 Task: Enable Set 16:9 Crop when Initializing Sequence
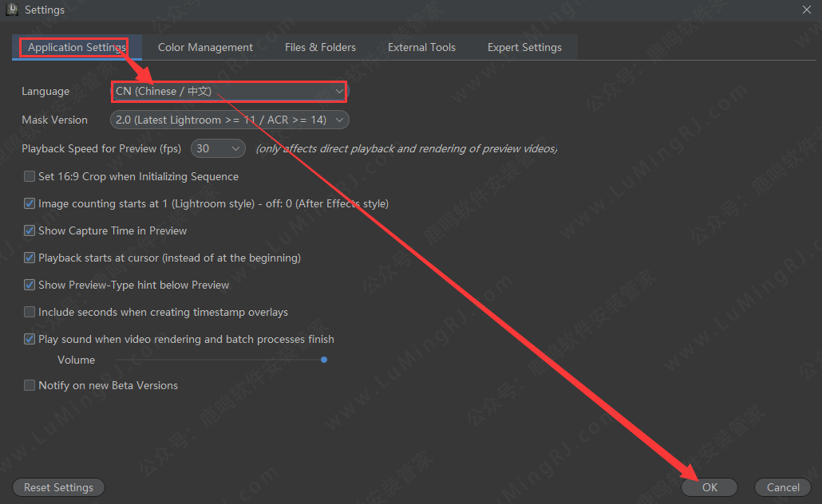point(30,177)
